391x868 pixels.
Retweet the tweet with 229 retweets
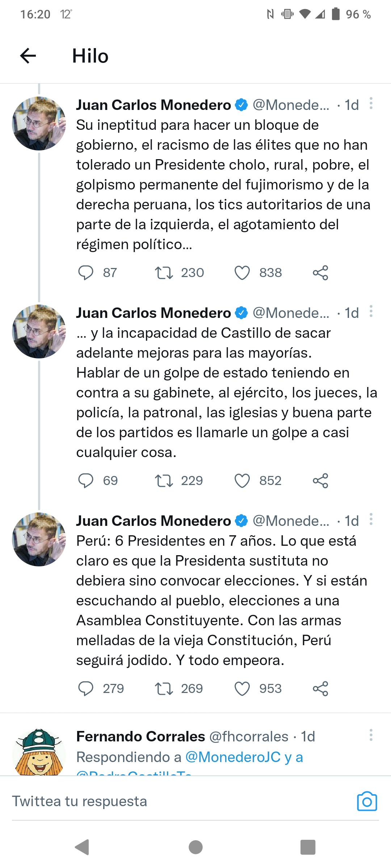[x=164, y=481]
